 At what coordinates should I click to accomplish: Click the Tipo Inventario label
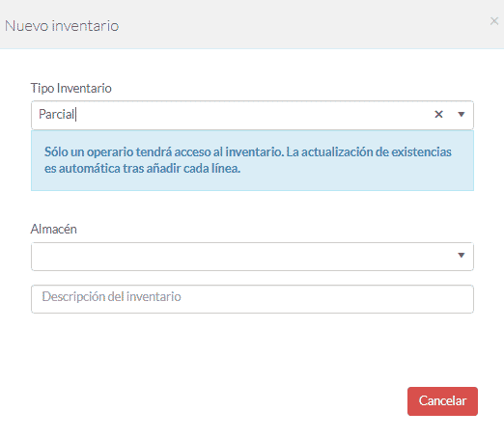tap(71, 88)
